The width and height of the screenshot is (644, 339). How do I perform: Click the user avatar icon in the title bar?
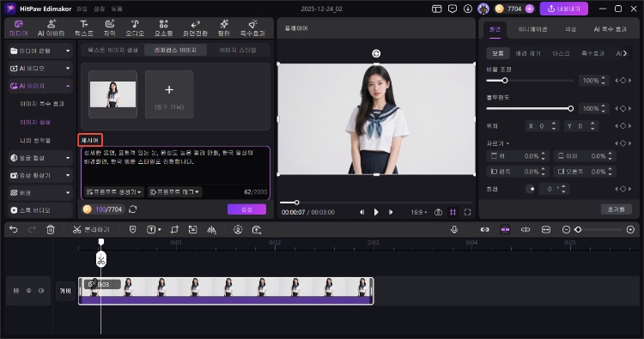click(483, 9)
